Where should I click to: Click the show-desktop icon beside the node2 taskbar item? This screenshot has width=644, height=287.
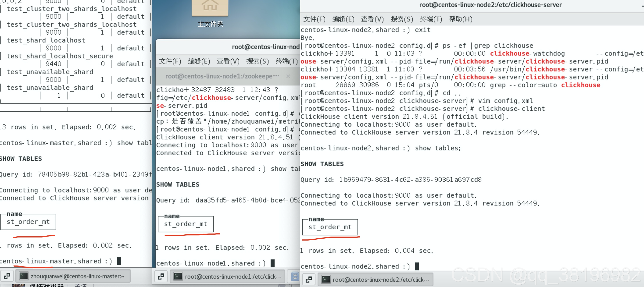(309, 280)
